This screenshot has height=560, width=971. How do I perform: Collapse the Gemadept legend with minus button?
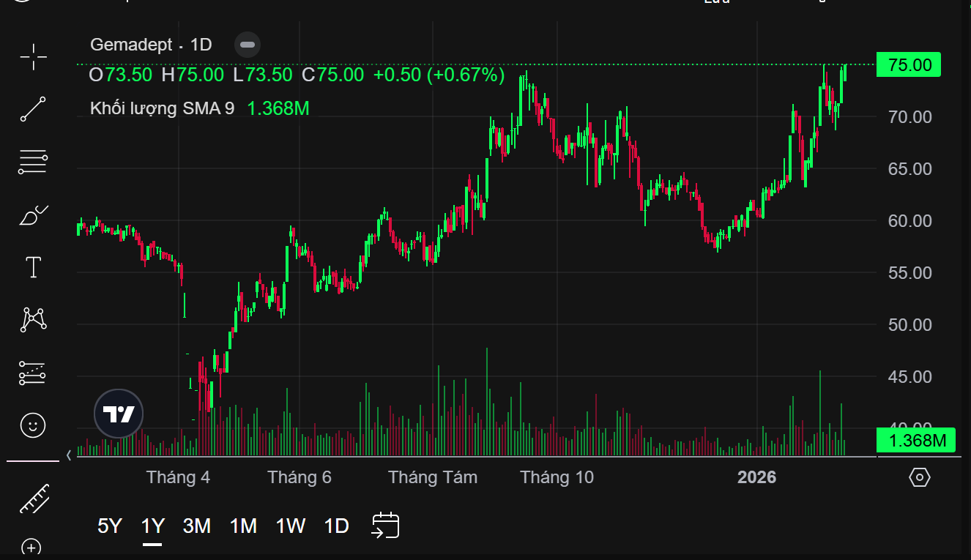click(x=248, y=45)
